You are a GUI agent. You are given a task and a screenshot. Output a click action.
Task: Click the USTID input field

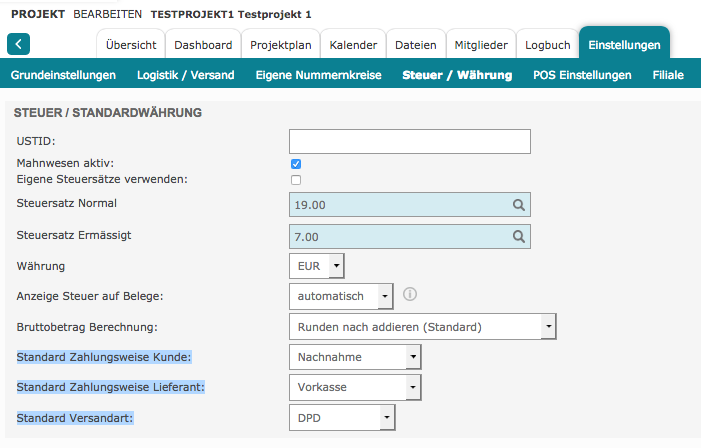pos(409,141)
